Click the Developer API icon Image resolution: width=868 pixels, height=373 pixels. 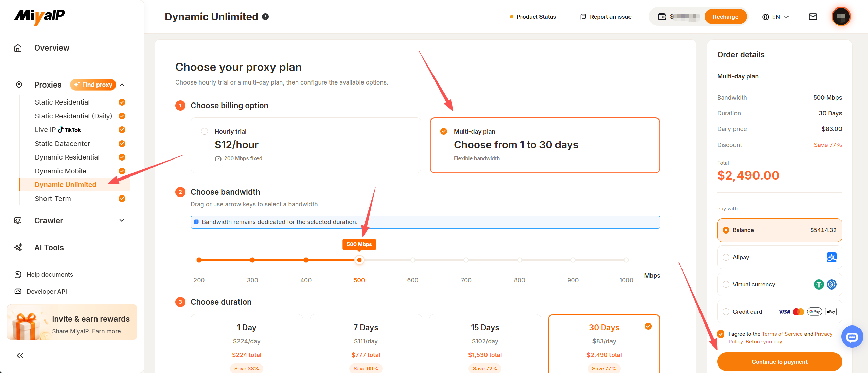18,292
